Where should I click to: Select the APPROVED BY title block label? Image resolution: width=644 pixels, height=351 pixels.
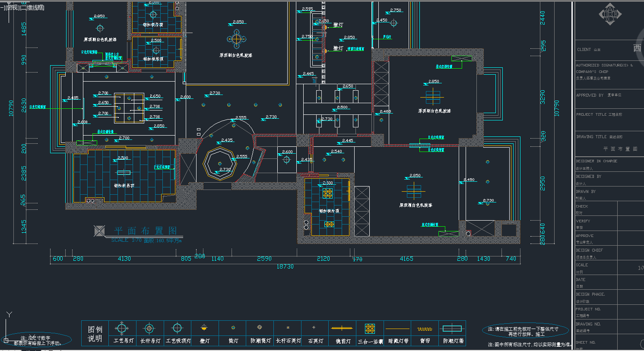[x=590, y=95]
